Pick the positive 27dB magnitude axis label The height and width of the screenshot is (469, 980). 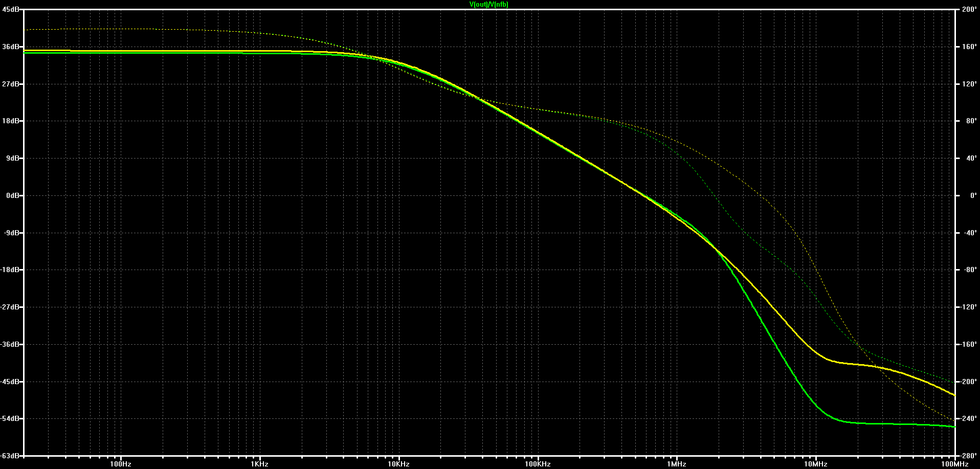click(11, 84)
